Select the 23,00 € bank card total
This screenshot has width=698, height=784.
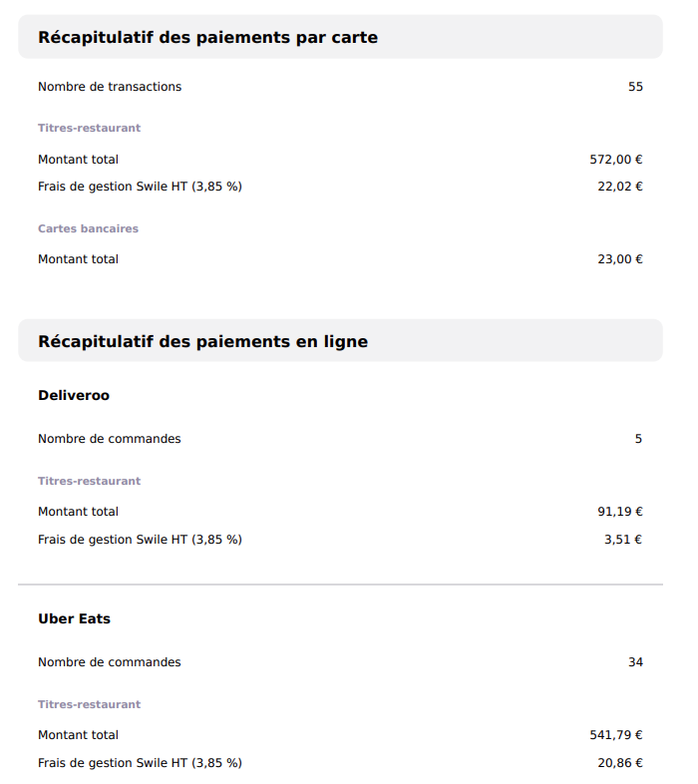coord(620,259)
